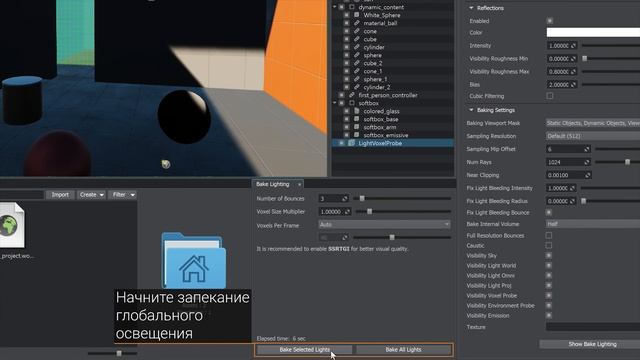Screen dimensions: 640x360
Task: Click the link icon beside sphere_1
Action: coord(357,79)
